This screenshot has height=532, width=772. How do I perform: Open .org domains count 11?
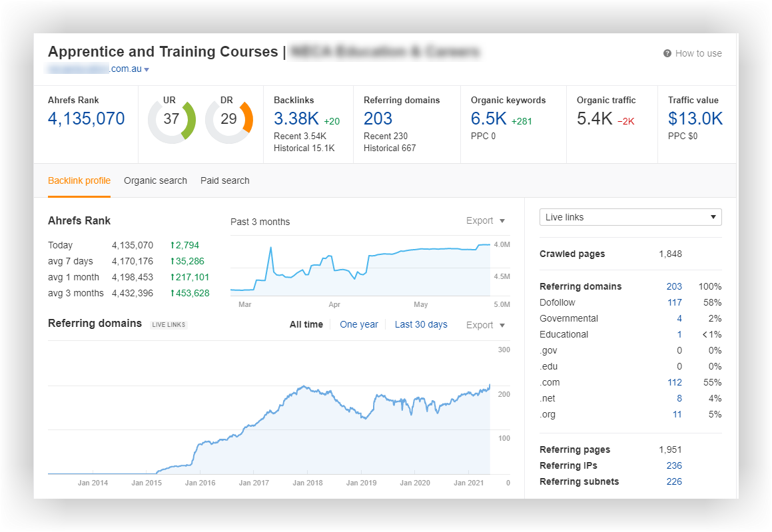tap(677, 414)
